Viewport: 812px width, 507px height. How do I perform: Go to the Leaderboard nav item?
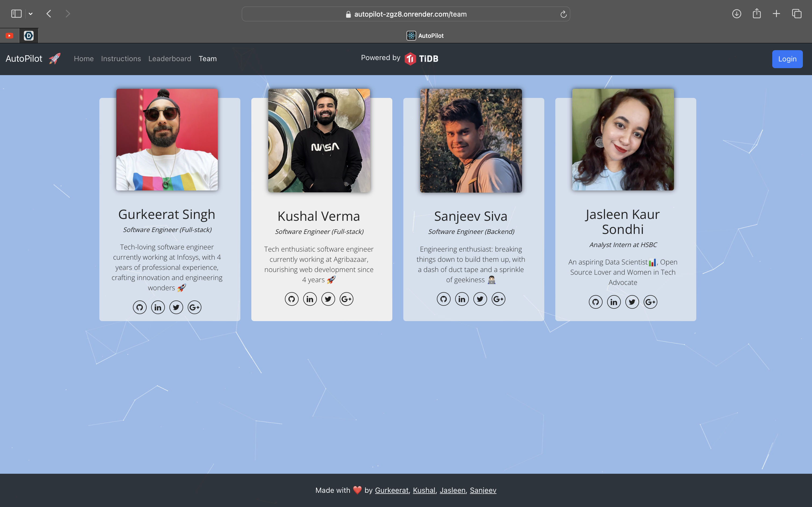coord(169,59)
